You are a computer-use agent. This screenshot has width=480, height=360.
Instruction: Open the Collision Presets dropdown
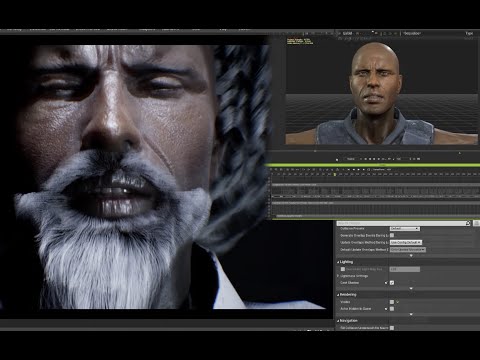point(404,229)
